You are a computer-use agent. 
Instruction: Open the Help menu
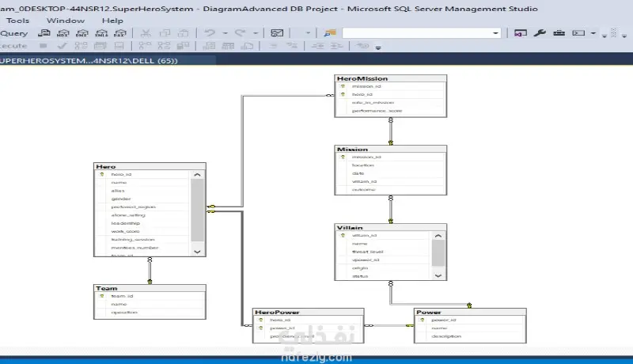point(112,21)
